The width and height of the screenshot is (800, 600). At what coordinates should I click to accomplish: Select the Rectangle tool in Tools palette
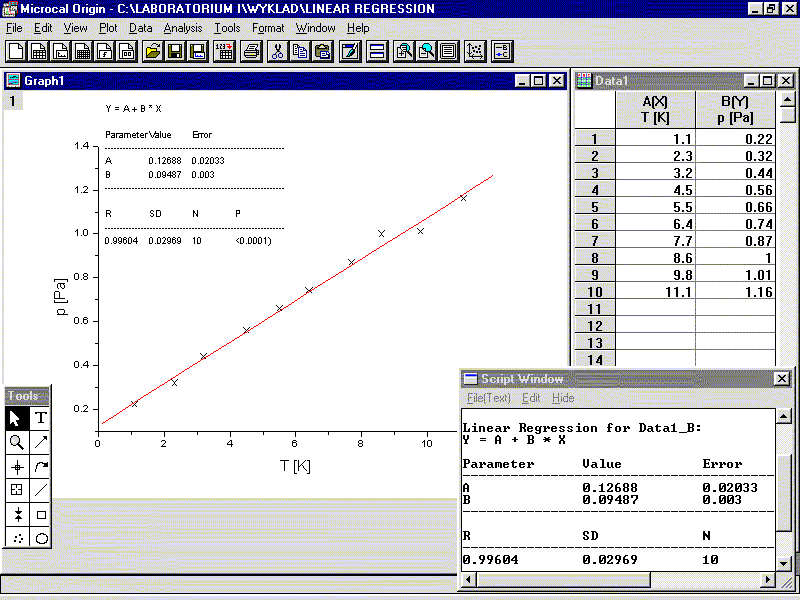click(40, 514)
